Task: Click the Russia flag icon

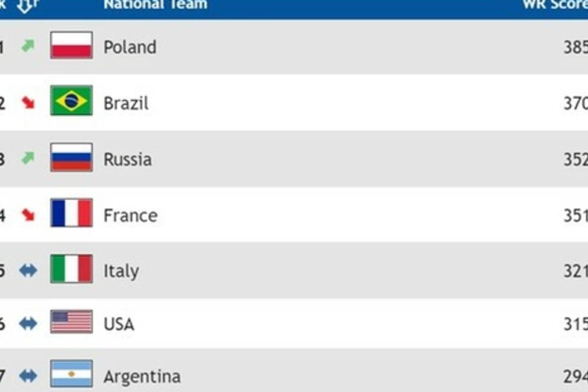Action: click(71, 157)
